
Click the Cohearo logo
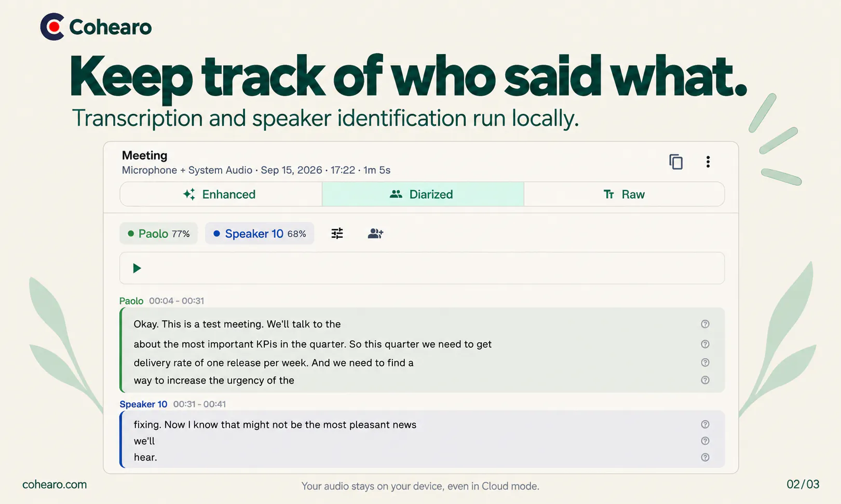(x=96, y=27)
